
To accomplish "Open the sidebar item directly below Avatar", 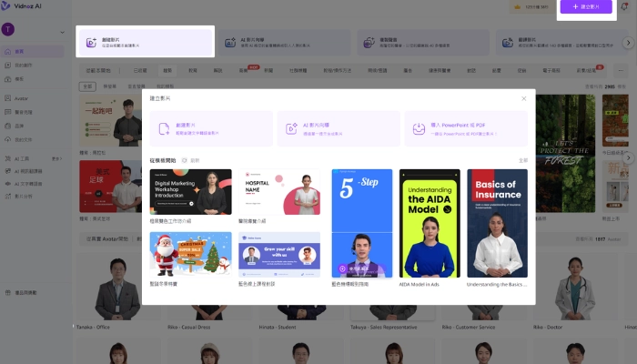I will (33, 112).
